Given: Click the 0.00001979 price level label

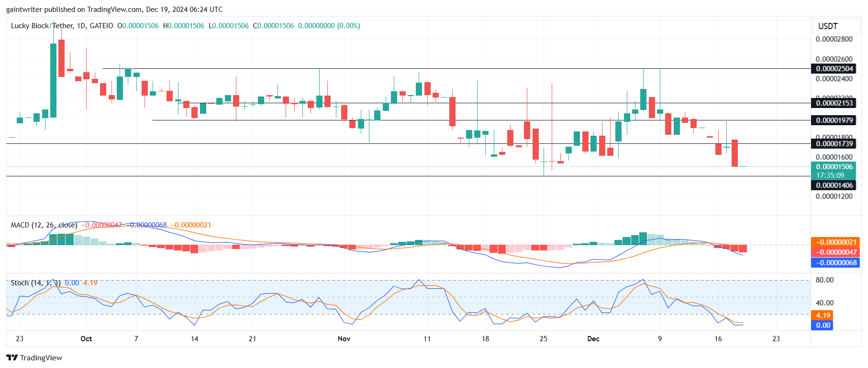Looking at the screenshot, I should tap(835, 120).
